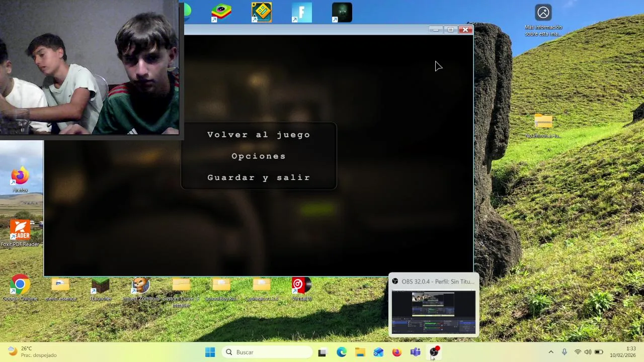Screen dimensions: 644x362
Task: Open Outlook from the taskbar
Action: 378,352
